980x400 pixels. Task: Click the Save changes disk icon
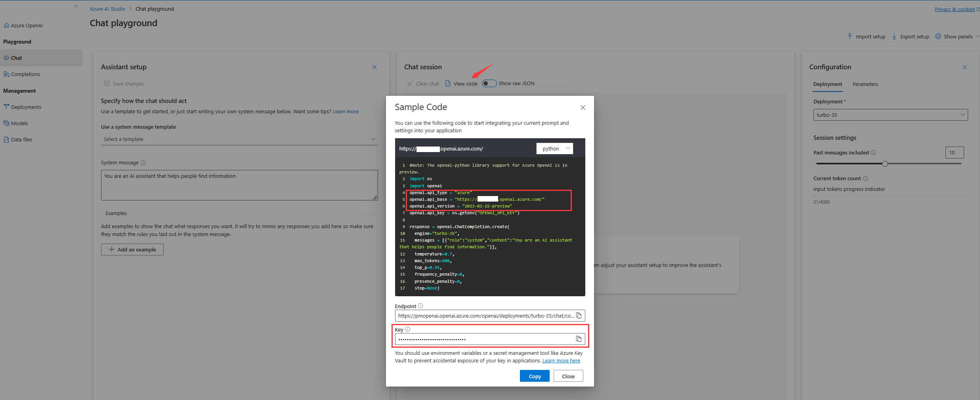point(107,84)
